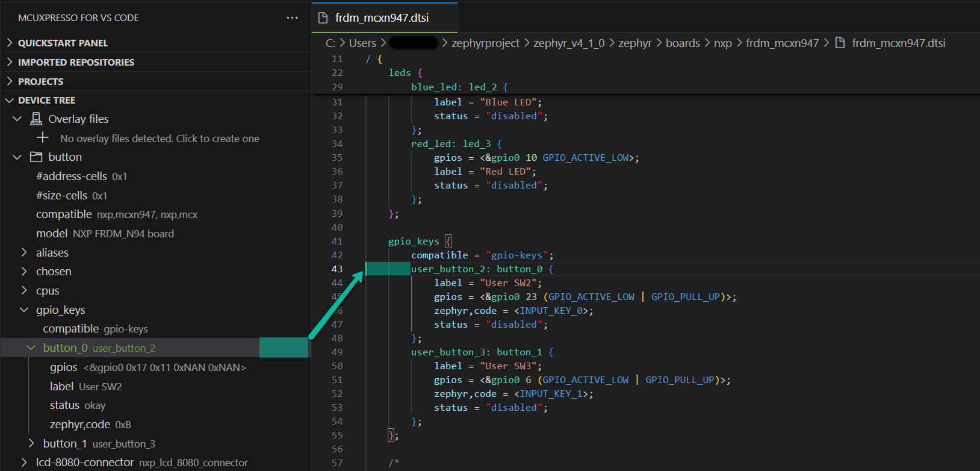Click 'No overlay files detected' create link
Screen dimensions: 980x471
tap(160, 139)
